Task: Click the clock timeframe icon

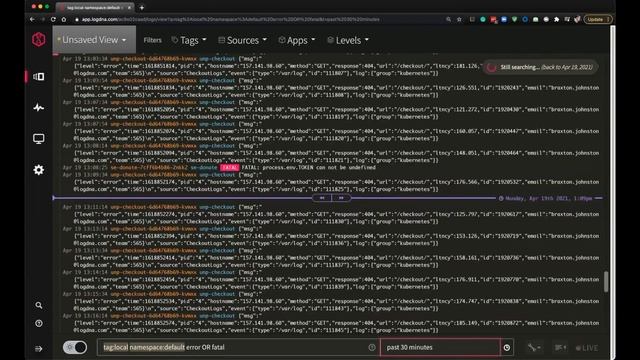Action: click(507, 348)
